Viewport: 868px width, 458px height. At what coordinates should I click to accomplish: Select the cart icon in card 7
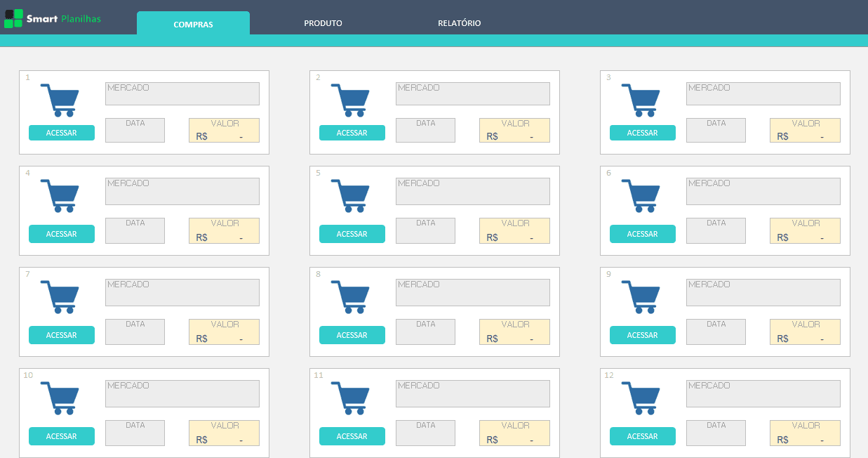click(60, 296)
